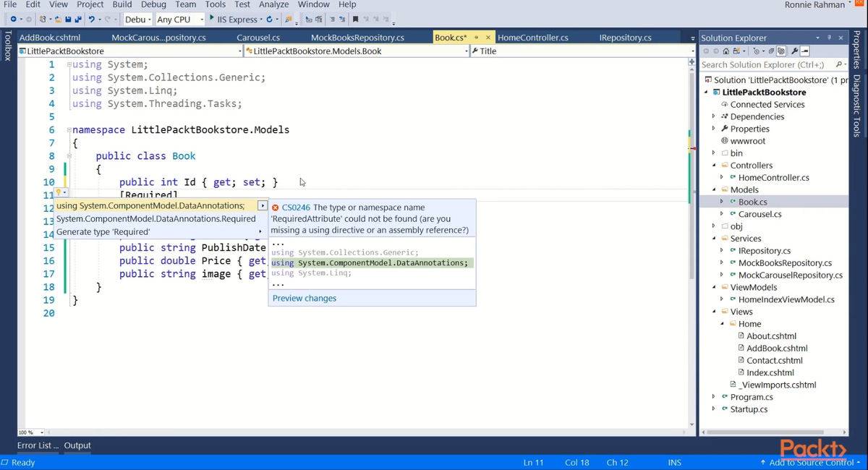Image resolution: width=868 pixels, height=470 pixels.
Task: Toggle the pin on the Book.cs tab
Action: coord(476,38)
